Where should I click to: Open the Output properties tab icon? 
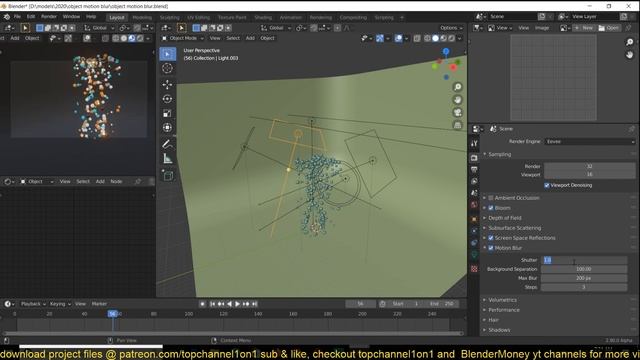click(x=474, y=169)
